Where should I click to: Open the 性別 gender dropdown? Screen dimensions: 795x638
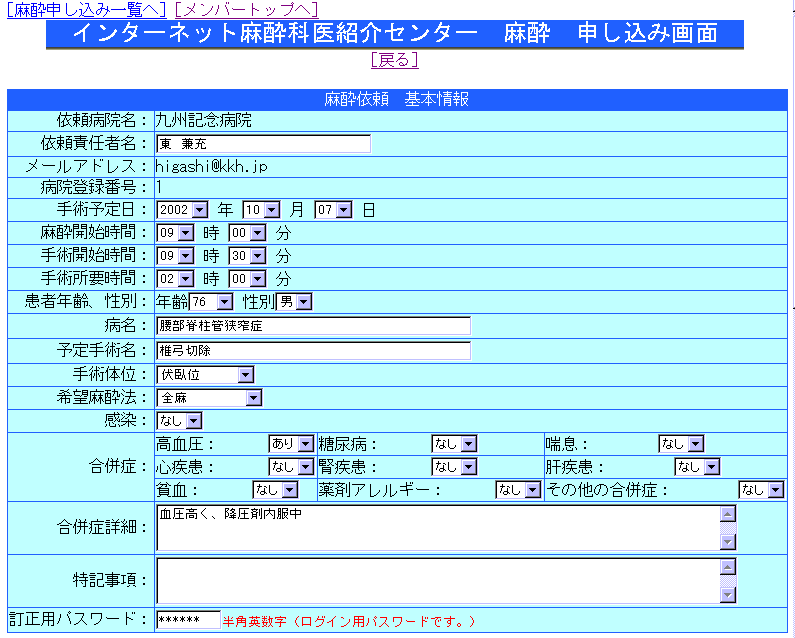[x=294, y=301]
